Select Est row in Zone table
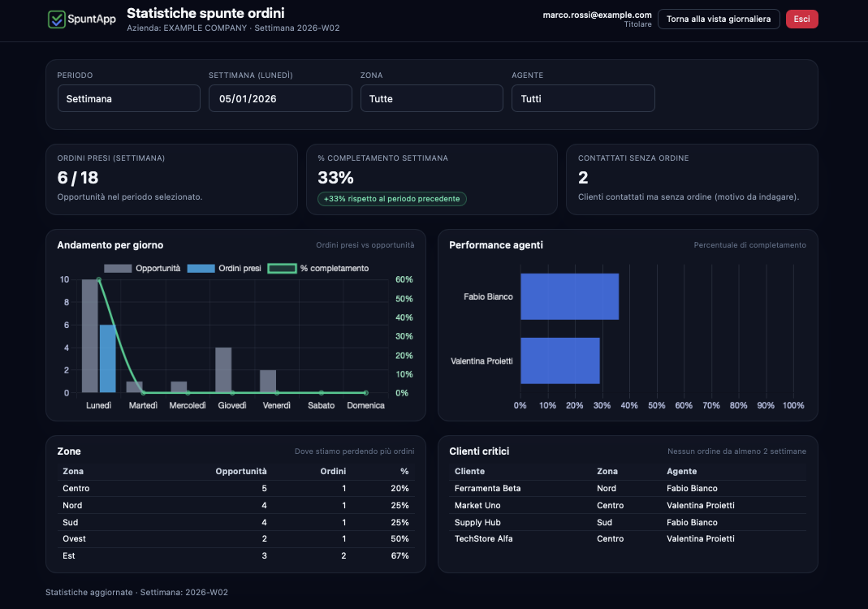The width and height of the screenshot is (868, 609). pyautogui.click(x=235, y=556)
